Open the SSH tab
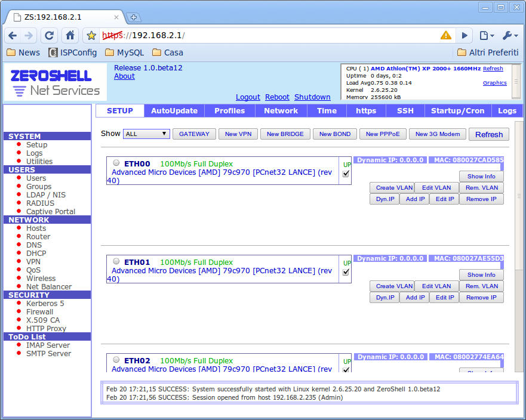Screen dimensions: 526x420 point(405,111)
